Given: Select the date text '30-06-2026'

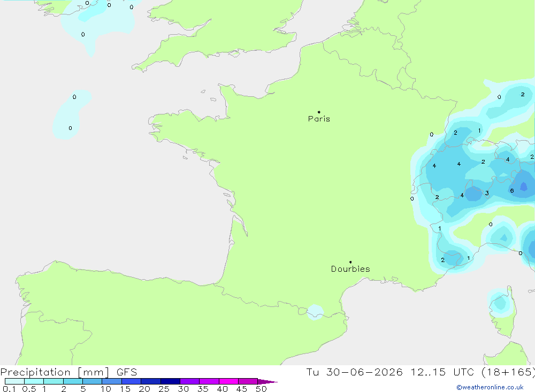Looking at the screenshot, I should (364, 372).
